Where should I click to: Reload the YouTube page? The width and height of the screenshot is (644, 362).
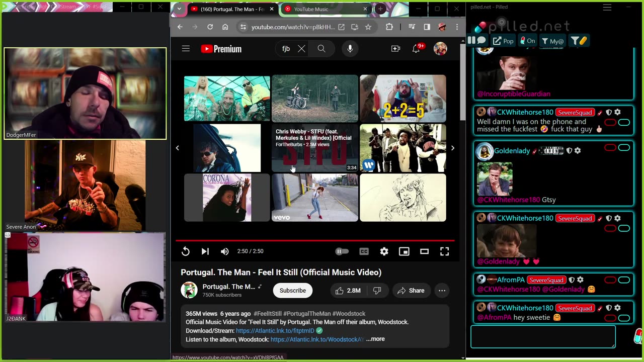click(x=210, y=27)
